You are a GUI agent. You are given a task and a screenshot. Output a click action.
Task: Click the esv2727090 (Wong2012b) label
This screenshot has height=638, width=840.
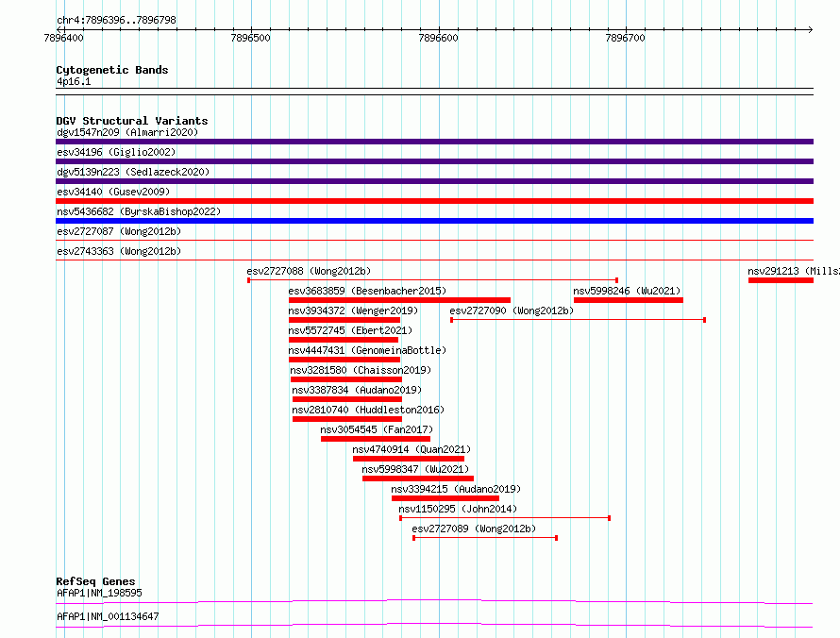(512, 311)
